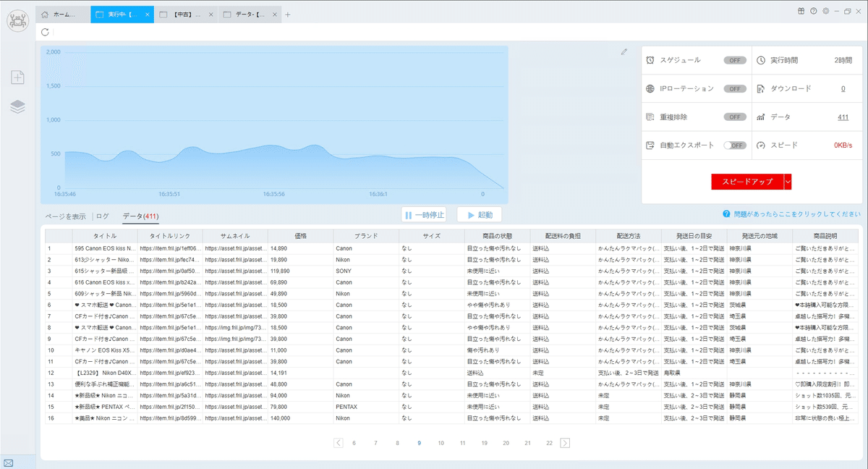868x469 pixels.
Task: Click the price cell 94,000
Action: [x=301, y=396]
